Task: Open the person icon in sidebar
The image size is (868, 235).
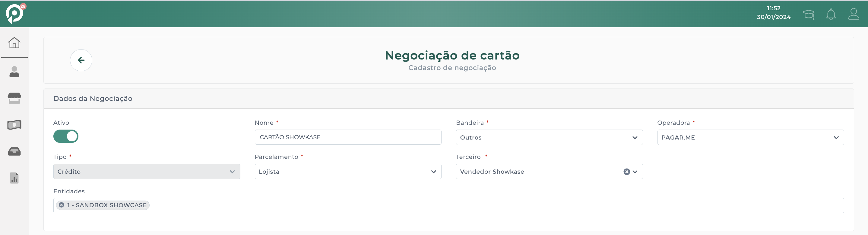Action: tap(14, 72)
